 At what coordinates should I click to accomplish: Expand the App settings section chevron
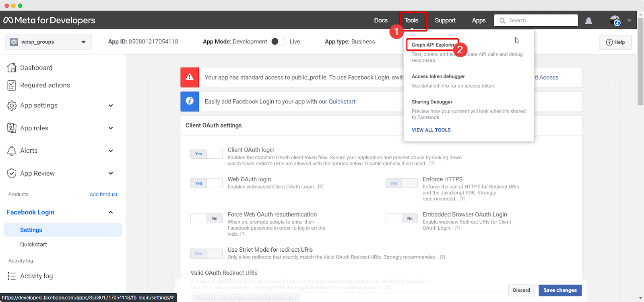[111, 105]
